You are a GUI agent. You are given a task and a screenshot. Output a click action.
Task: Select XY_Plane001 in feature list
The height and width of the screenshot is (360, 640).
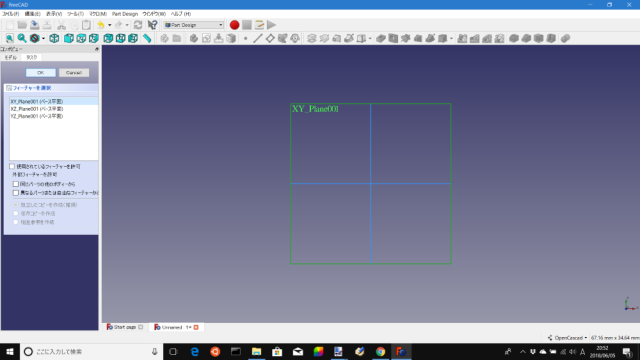[x=53, y=101]
